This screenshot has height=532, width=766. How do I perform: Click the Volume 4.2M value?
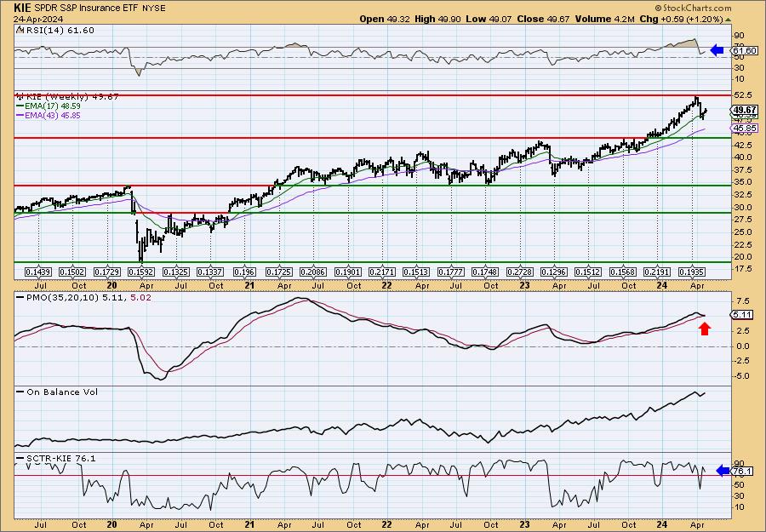click(x=605, y=19)
